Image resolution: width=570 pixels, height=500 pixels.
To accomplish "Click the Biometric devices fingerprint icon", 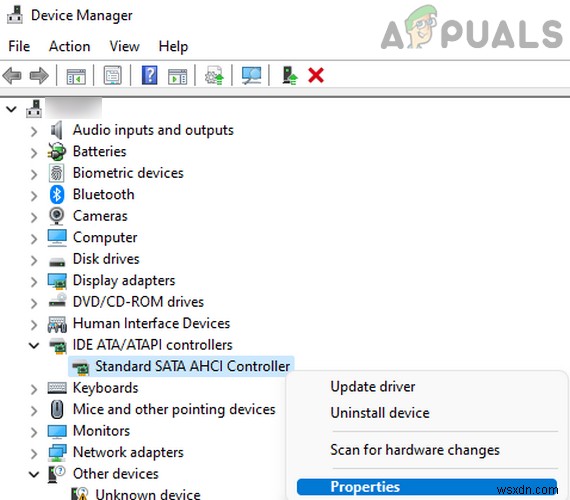I will pos(57,173).
